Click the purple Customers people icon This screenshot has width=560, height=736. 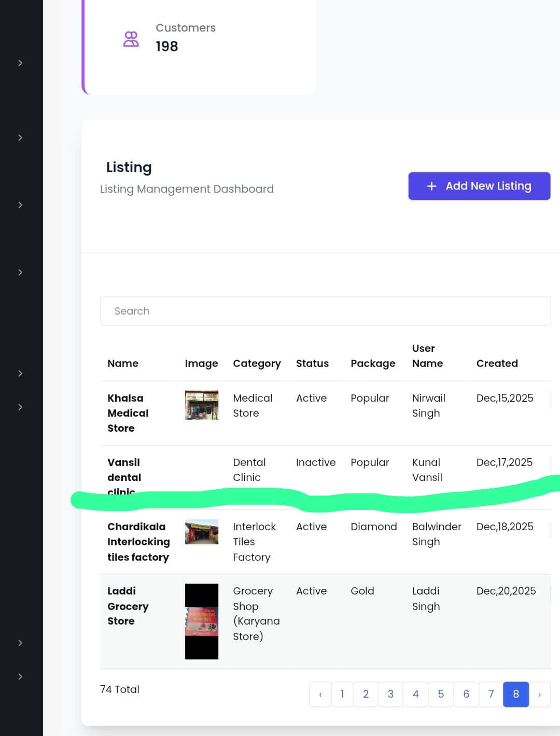131,39
